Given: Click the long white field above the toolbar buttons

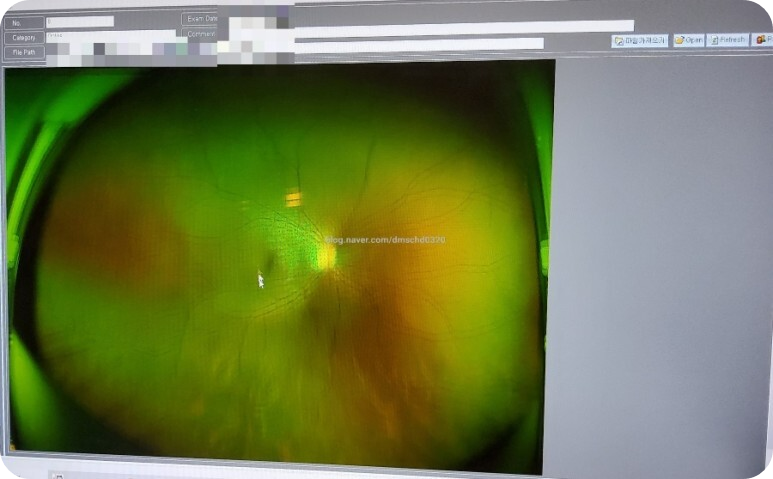Looking at the screenshot, I should [x=464, y=27].
